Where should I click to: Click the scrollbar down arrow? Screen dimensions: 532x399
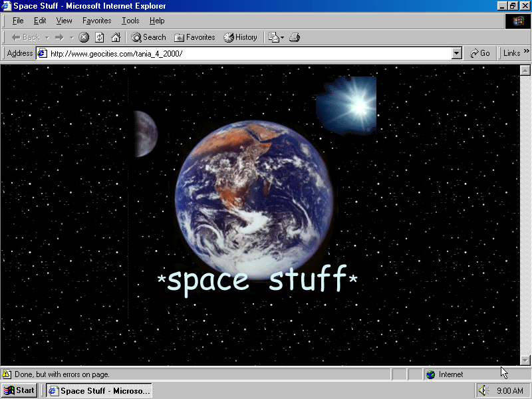click(525, 360)
